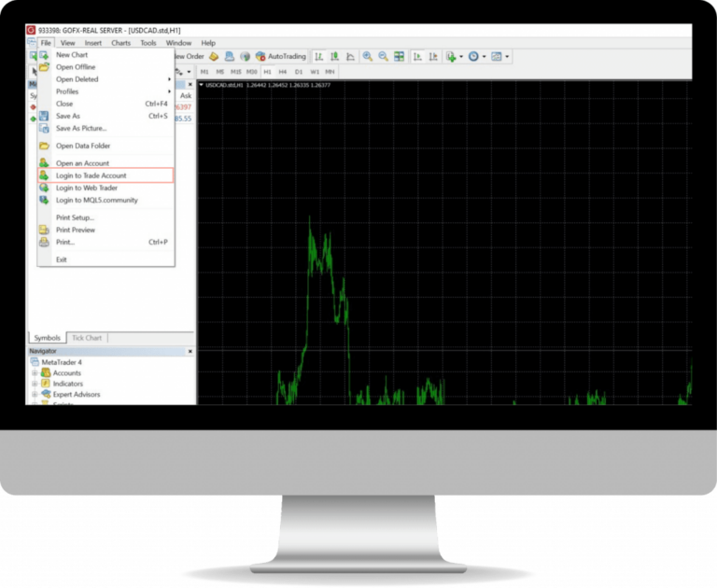
Task: Open the Tools menu
Action: (148, 43)
